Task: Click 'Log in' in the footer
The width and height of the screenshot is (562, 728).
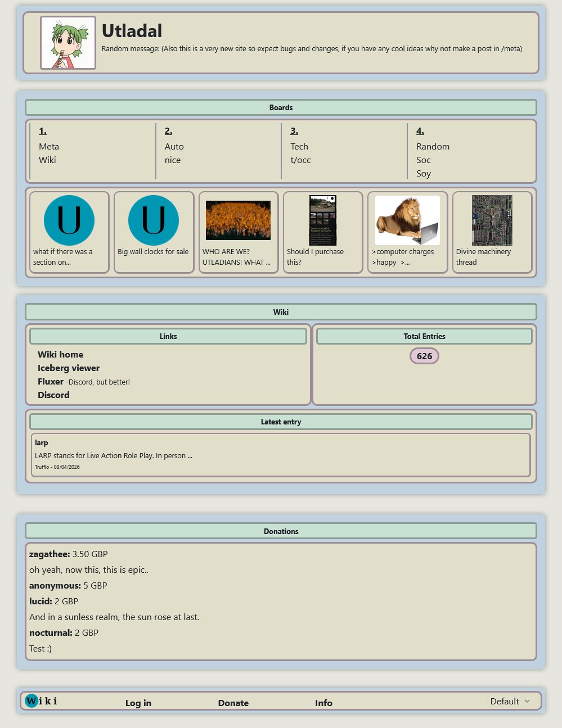Action: (138, 703)
